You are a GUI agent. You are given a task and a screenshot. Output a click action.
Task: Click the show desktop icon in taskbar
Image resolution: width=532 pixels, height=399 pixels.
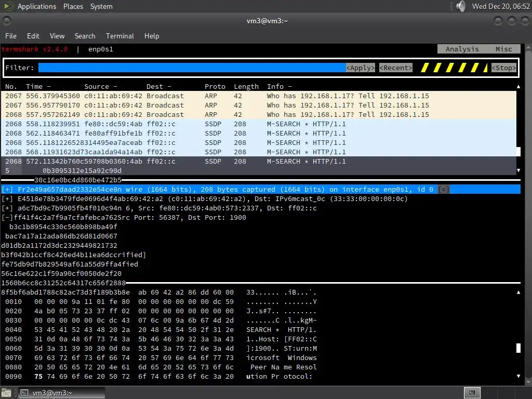click(x=6, y=393)
